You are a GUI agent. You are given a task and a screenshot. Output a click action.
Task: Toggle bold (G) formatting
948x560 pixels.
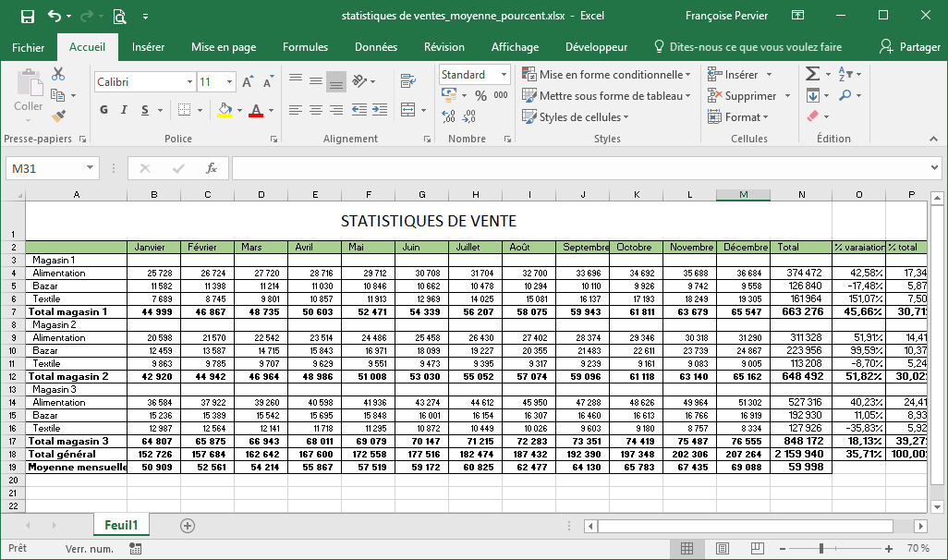coord(103,110)
